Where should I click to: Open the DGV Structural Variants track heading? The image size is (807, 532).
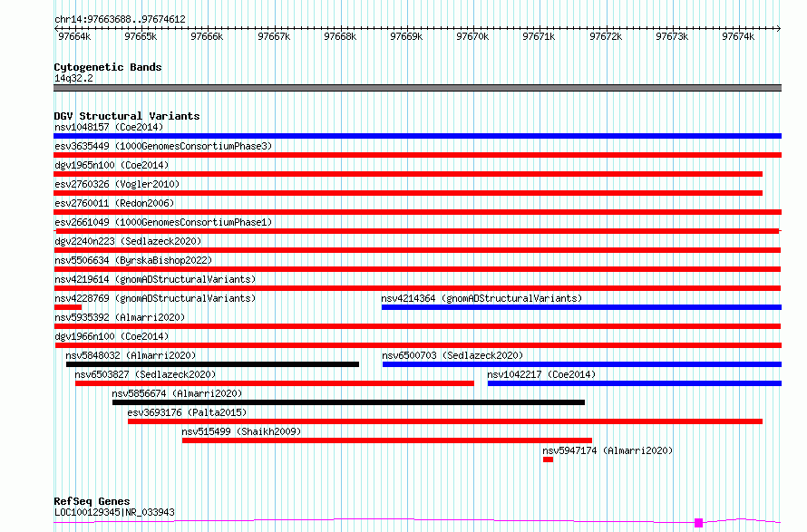[x=127, y=116]
